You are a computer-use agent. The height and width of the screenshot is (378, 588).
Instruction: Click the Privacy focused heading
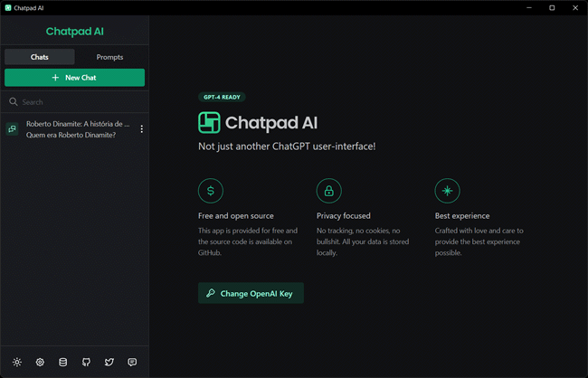pos(344,216)
